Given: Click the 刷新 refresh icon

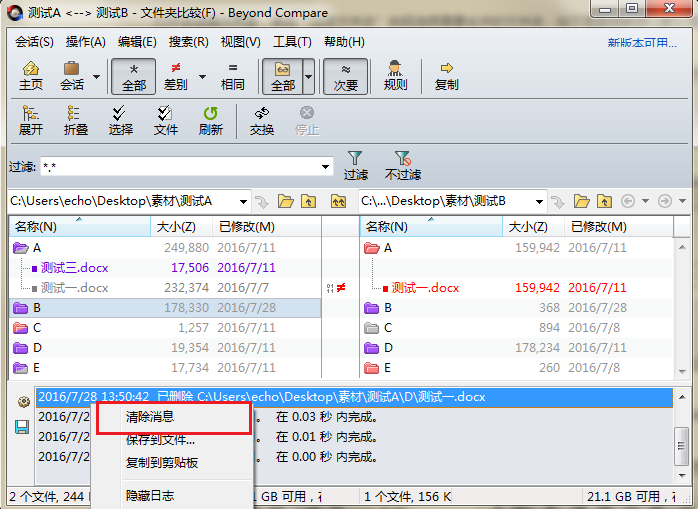Looking at the screenshot, I should pos(211,121).
